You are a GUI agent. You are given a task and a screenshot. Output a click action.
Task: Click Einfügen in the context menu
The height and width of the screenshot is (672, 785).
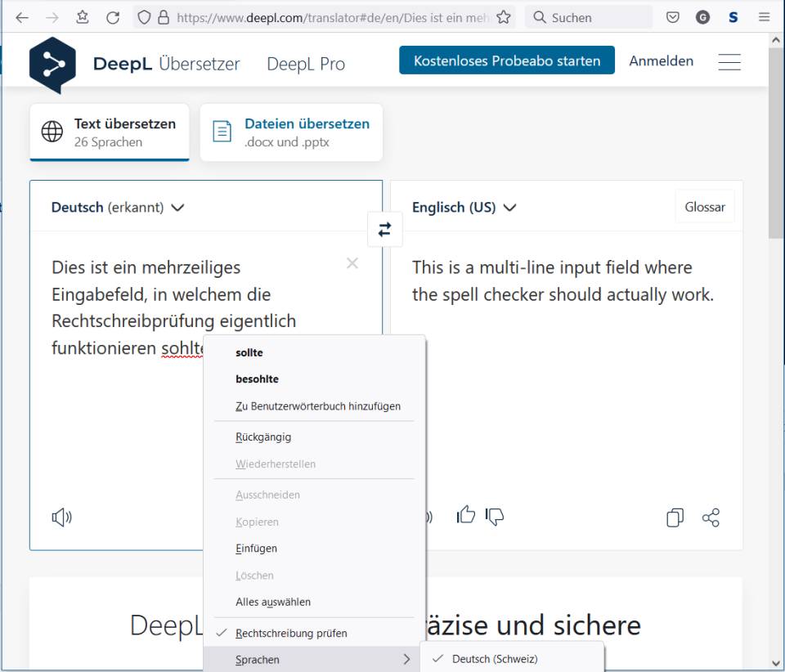pos(314,548)
